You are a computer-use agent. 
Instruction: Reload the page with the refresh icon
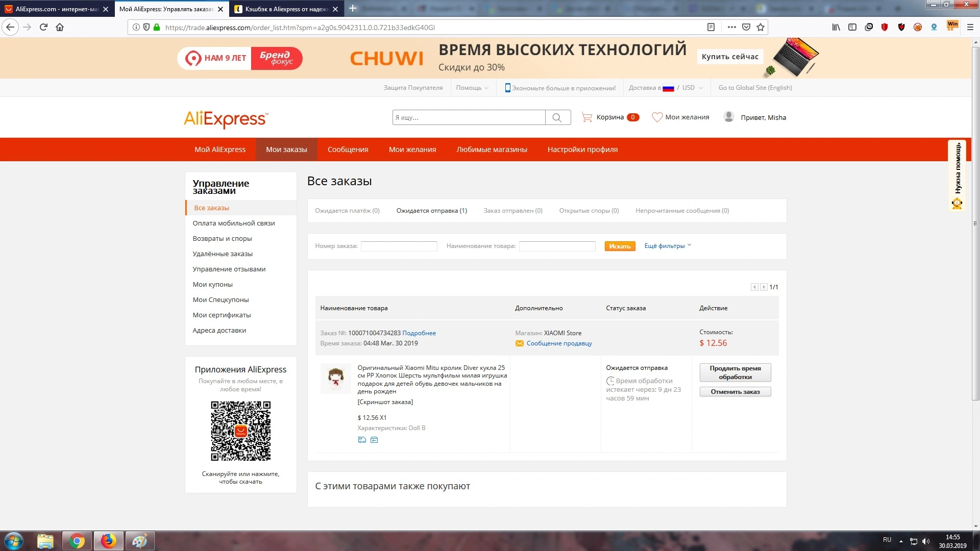43,28
